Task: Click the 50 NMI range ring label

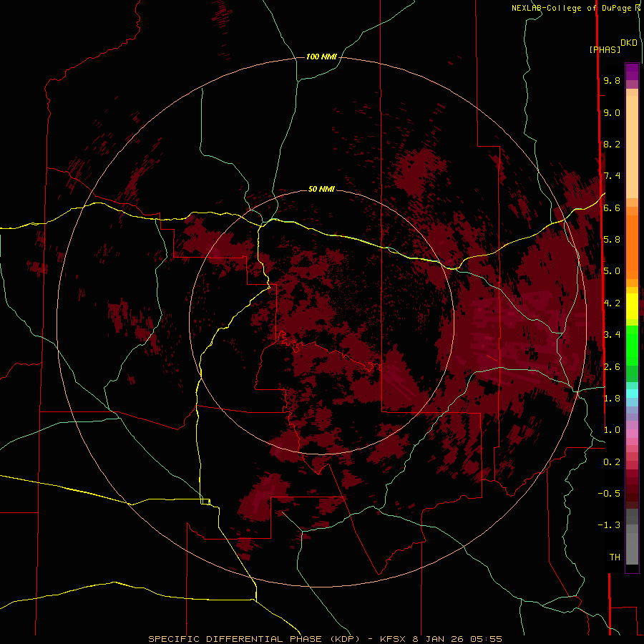Action: [321, 189]
